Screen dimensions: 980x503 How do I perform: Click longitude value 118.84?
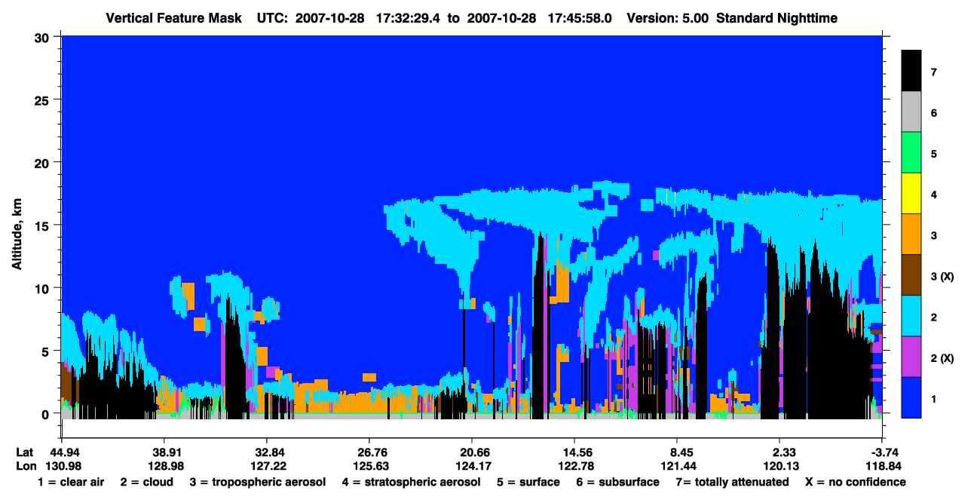pos(882,465)
